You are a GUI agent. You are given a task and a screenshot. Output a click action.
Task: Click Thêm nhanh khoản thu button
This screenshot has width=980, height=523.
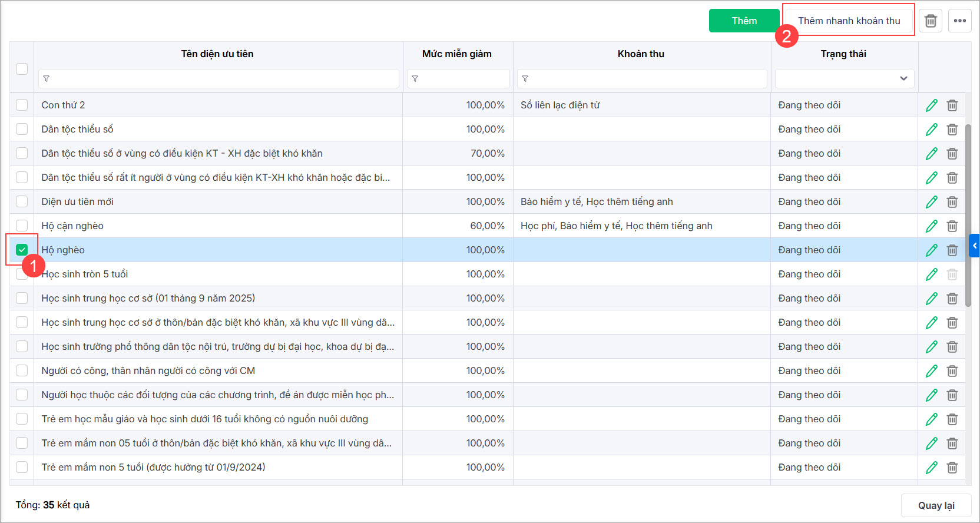tap(849, 21)
